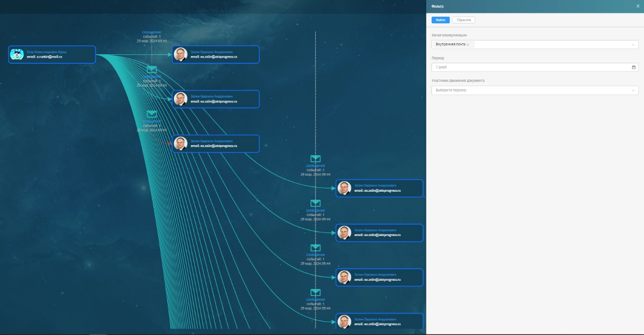Select the topmost Золин Евдоким Андронович node
The width and height of the screenshot is (644, 335).
tap(216, 54)
